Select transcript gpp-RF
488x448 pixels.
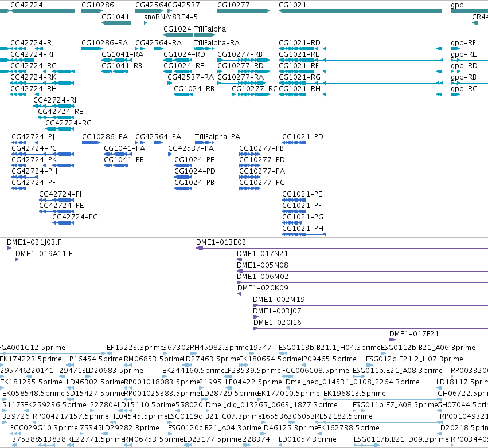pos(463,43)
